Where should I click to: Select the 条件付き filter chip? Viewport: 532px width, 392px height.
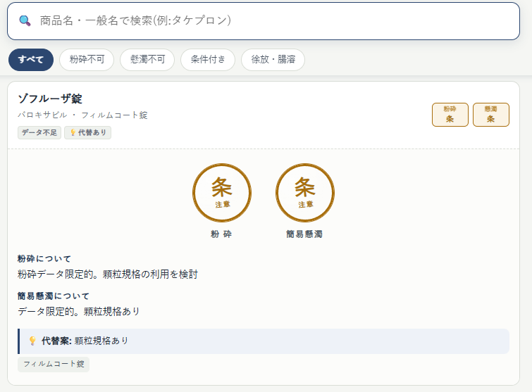(208, 60)
